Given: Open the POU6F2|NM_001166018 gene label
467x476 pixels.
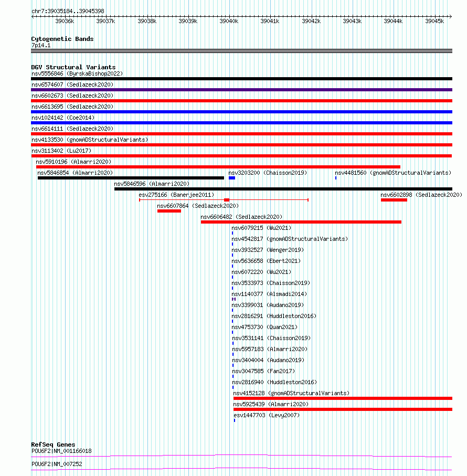Looking at the screenshot, I should 61,451.
